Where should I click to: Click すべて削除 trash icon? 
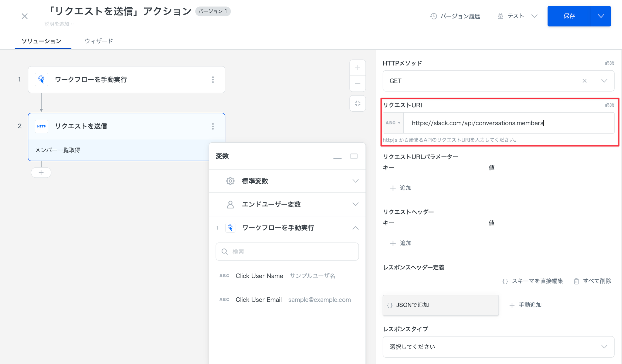576,281
